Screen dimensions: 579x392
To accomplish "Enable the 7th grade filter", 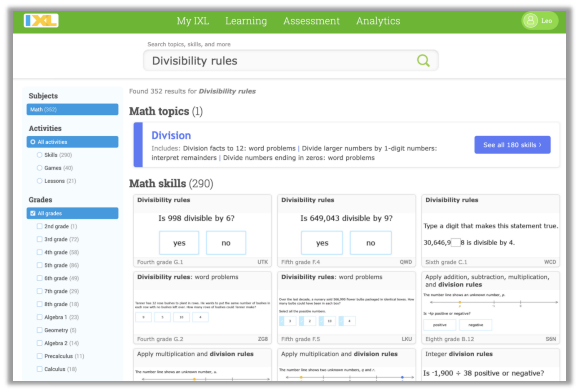I will coord(39,291).
